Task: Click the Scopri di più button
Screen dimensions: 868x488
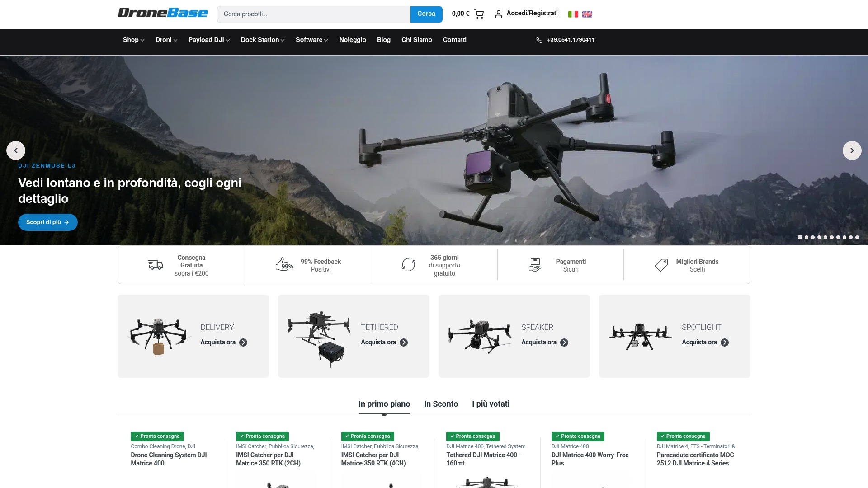Action: click(x=48, y=222)
